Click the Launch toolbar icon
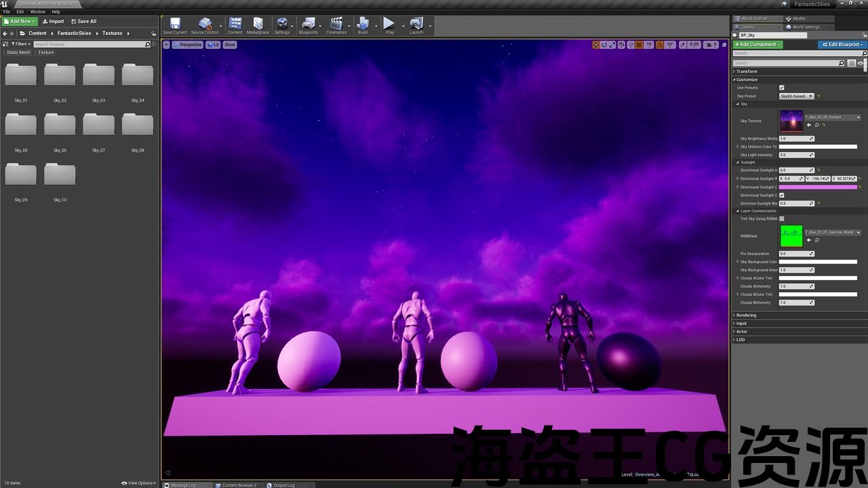Screen dimensions: 868x488 click(416, 26)
